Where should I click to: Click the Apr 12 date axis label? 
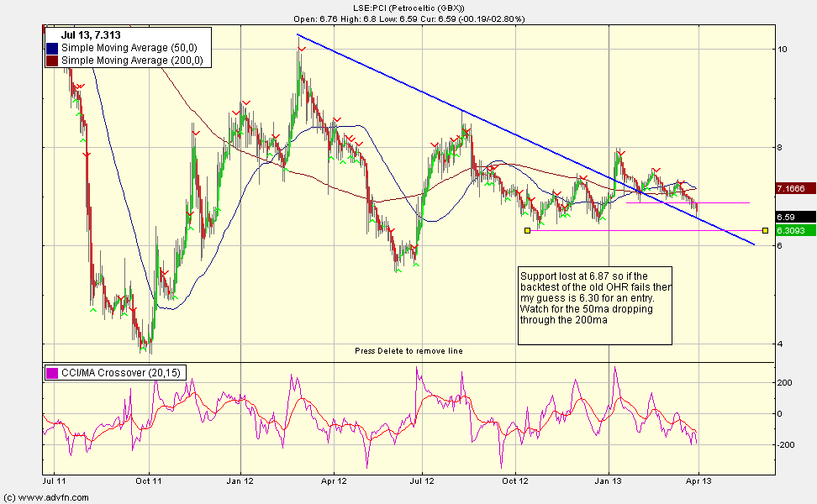(334, 483)
